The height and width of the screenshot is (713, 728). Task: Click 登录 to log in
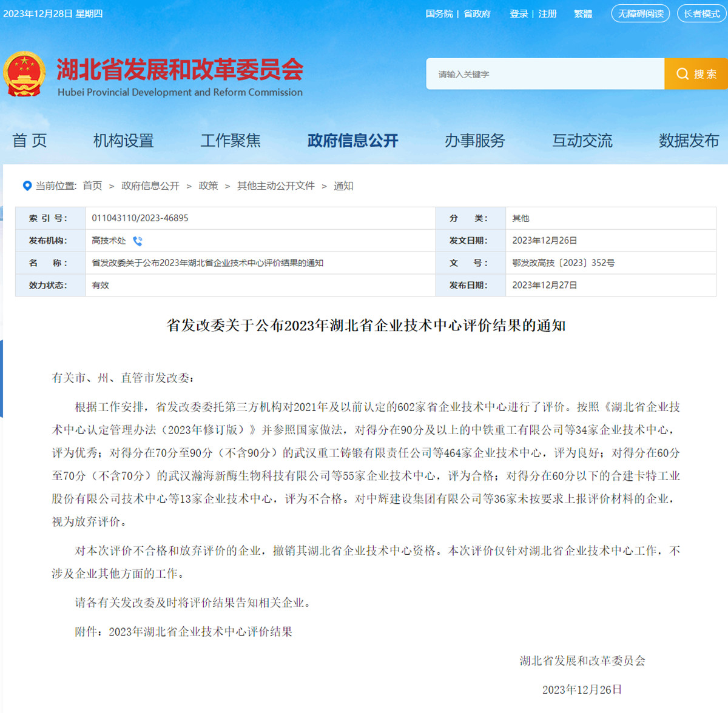click(518, 13)
